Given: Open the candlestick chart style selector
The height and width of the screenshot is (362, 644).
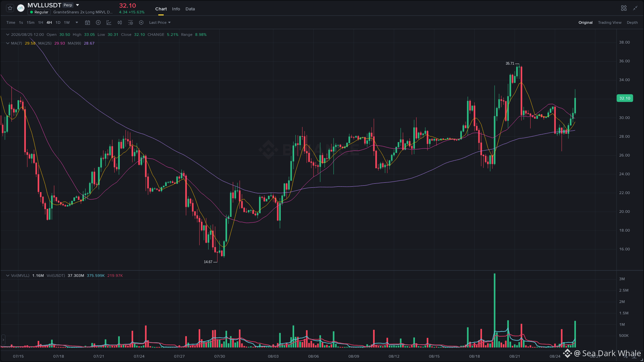Looking at the screenshot, I should 120,22.
